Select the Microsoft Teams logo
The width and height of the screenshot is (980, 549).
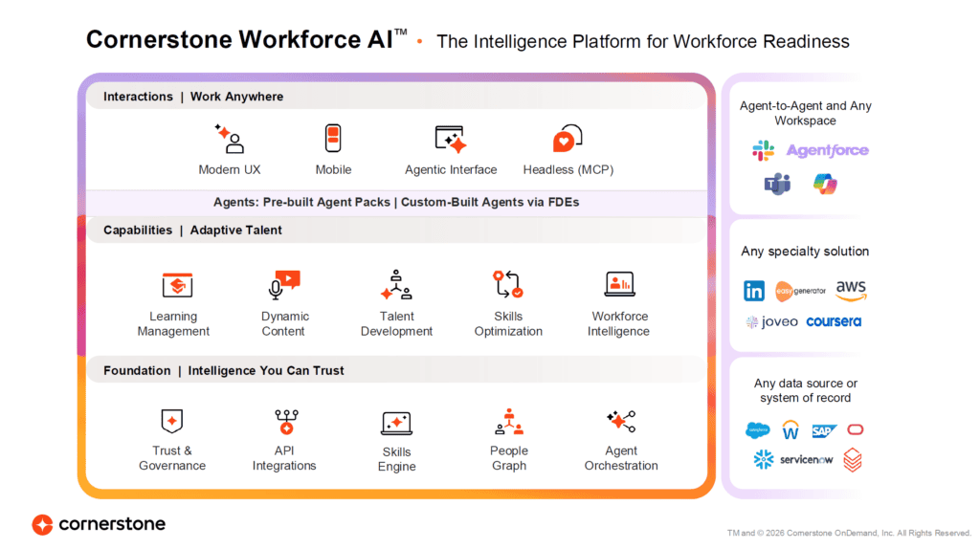[x=777, y=184]
